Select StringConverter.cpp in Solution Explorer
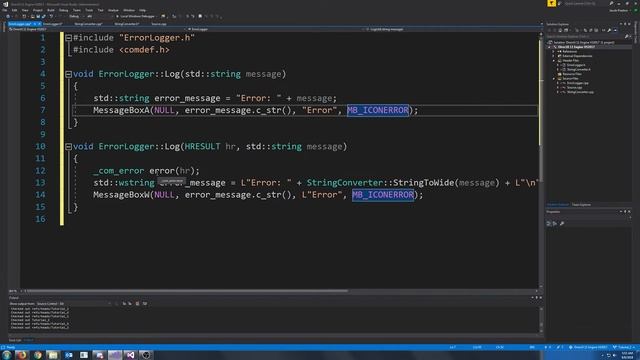 (x=580, y=92)
